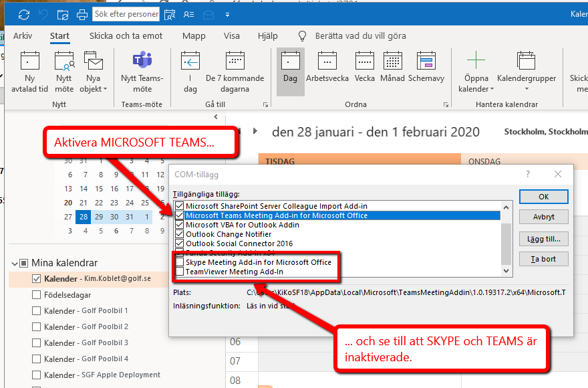Image resolution: width=588 pixels, height=388 pixels.
Task: Confirm with OK in COM-tillägg dialog
Action: (x=544, y=197)
